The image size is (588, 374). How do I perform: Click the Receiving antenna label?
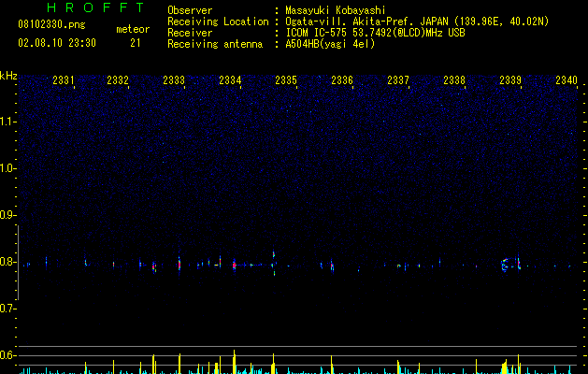(215, 44)
